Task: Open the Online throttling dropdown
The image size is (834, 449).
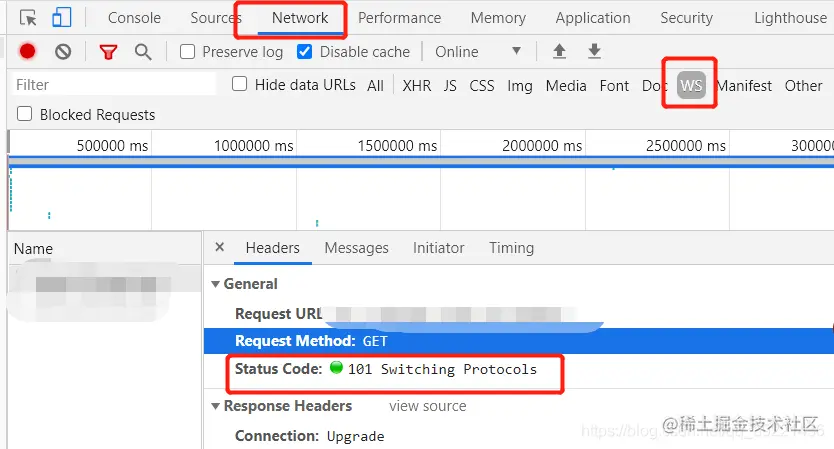Action: click(478, 52)
